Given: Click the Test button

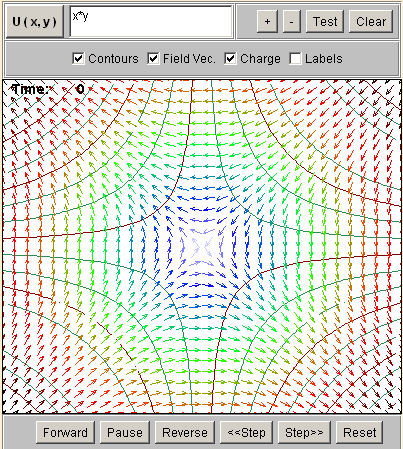Looking at the screenshot, I should coord(325,22).
